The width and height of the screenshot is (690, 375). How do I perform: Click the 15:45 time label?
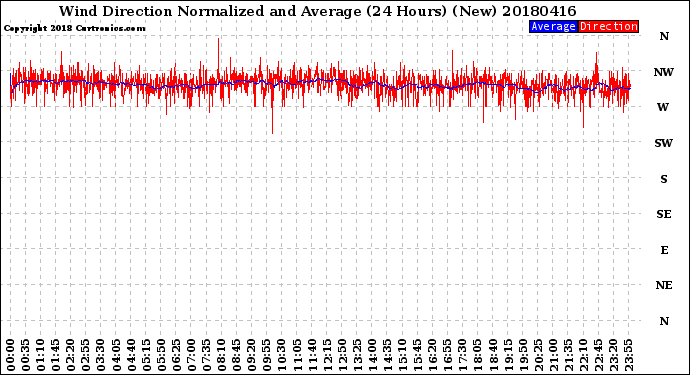(418, 355)
